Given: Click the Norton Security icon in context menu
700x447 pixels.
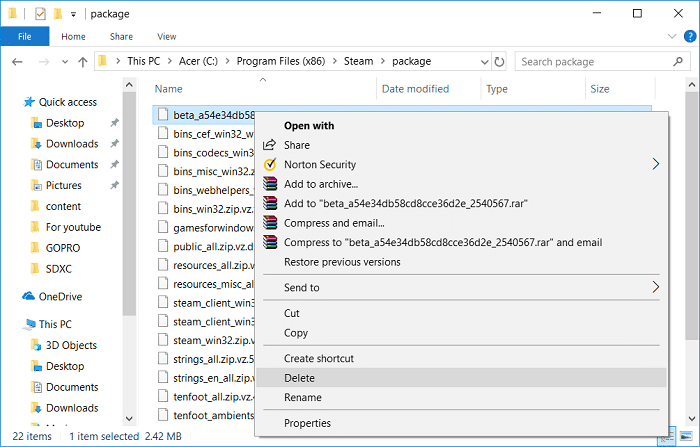Looking at the screenshot, I should point(269,164).
